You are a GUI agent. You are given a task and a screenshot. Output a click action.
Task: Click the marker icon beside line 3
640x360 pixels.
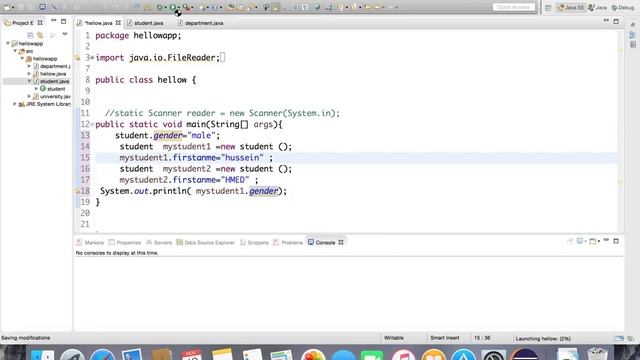click(77, 58)
